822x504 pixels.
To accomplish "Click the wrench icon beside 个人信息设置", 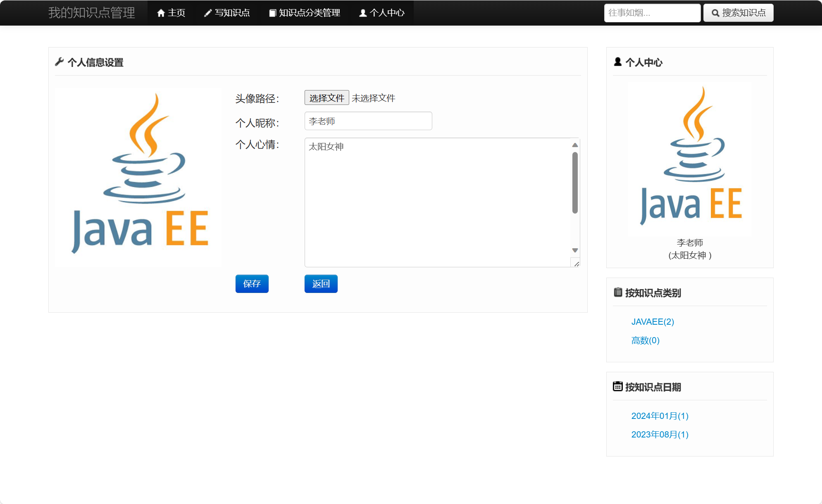I will 60,62.
